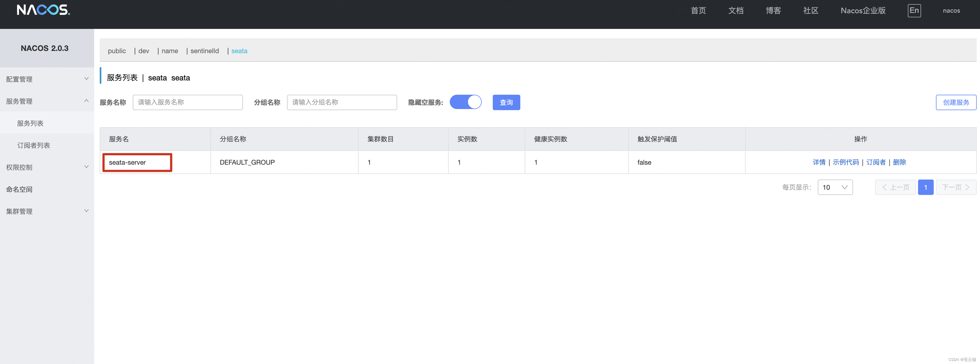The image size is (980, 364).
Task: Open the 首页 nav link
Action: (x=698, y=11)
